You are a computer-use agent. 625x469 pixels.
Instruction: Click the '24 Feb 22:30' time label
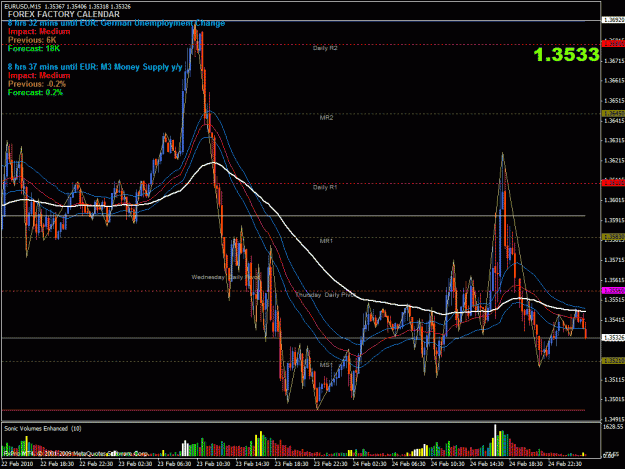[565, 464]
